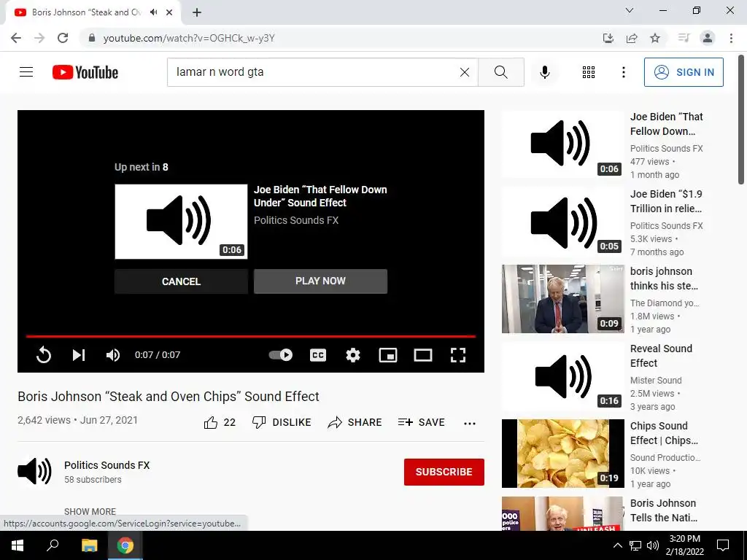747x560 pixels.
Task: Open the YouTube settings three-dot menu
Action: click(623, 72)
